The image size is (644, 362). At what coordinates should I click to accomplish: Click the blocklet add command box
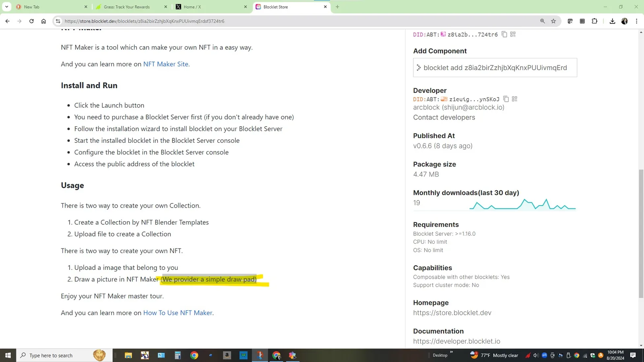click(495, 68)
